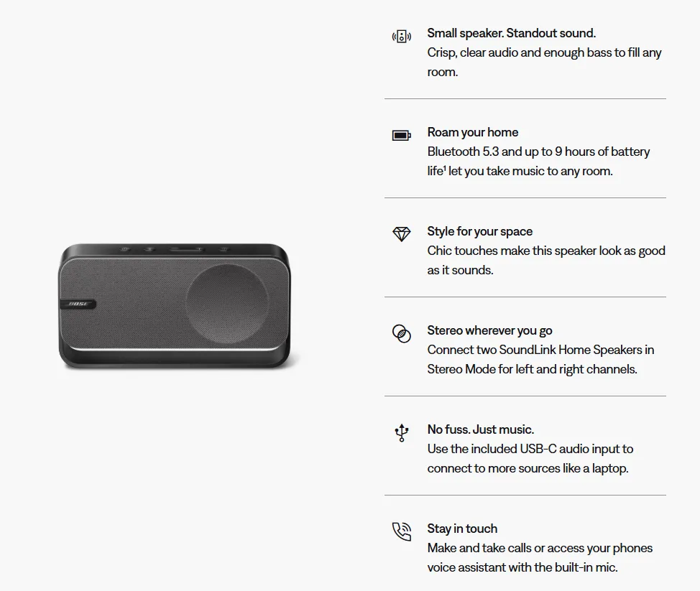Click the USB-C audio input description
Image resolution: width=700 pixels, height=591 pixels.
(530, 459)
